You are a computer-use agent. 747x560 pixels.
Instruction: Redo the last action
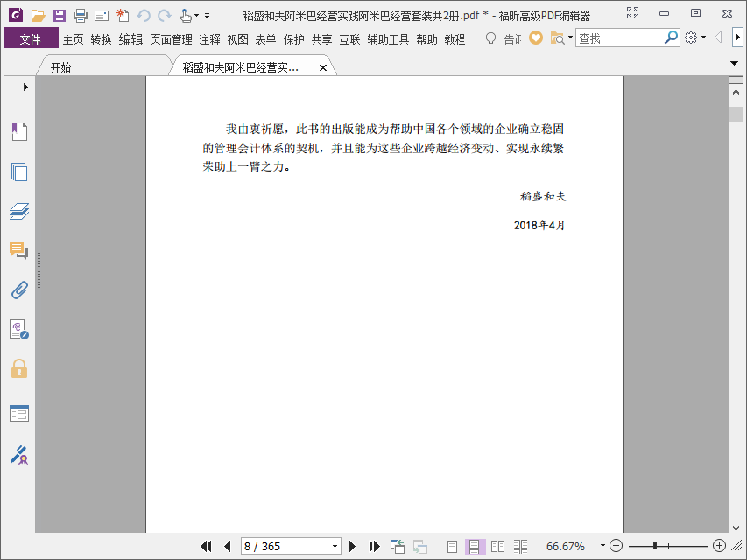(165, 16)
